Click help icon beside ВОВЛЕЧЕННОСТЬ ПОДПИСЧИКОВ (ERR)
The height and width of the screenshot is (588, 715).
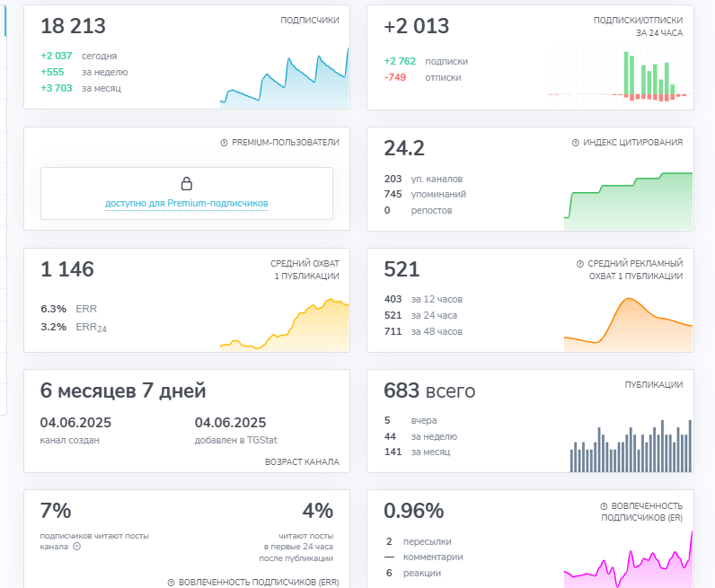click(171, 583)
